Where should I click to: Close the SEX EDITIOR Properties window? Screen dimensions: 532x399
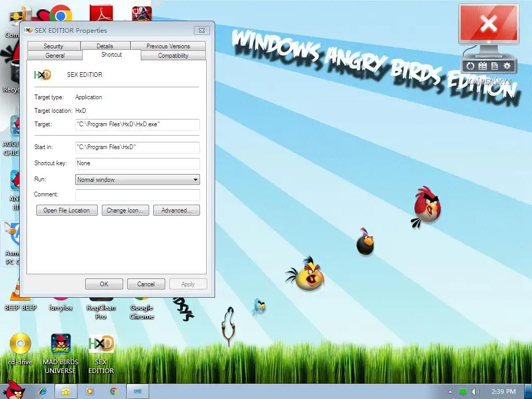pyautogui.click(x=202, y=30)
